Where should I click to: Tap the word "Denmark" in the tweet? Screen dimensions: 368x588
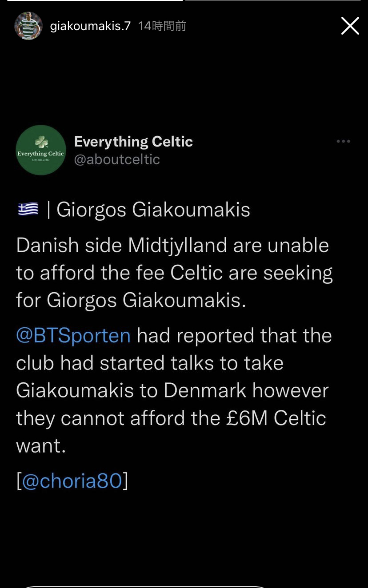205,390
